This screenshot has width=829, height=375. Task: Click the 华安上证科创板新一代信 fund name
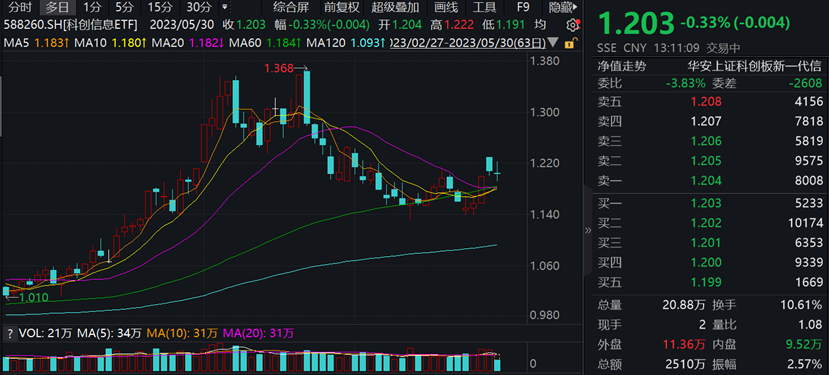pos(754,67)
